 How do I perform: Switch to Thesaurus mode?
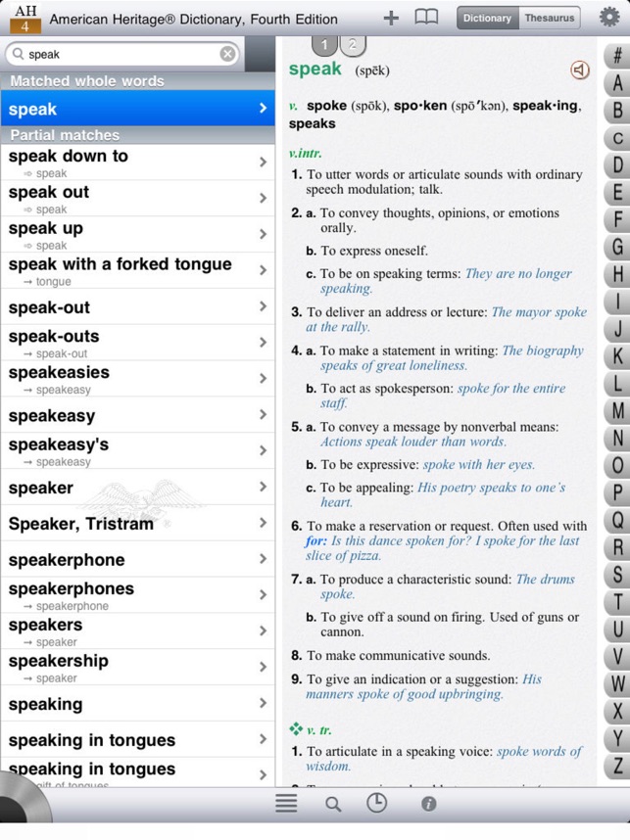point(550,18)
